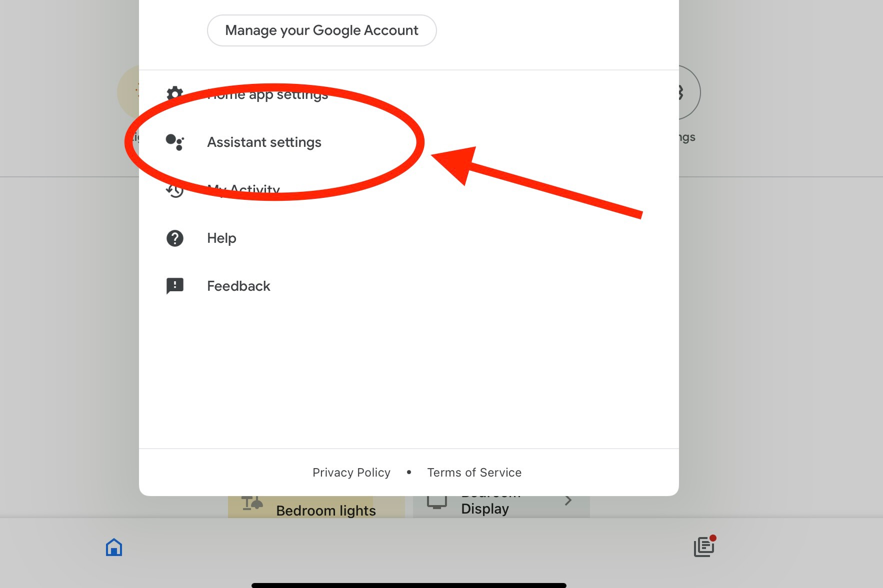Click the Bedroom lights lamp icon
Image resolution: width=883 pixels, height=588 pixels.
coord(252,503)
